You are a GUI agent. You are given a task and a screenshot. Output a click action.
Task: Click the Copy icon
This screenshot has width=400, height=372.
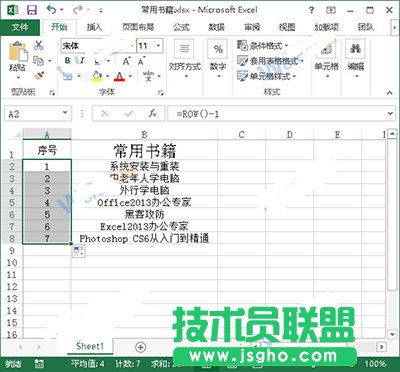39,61
